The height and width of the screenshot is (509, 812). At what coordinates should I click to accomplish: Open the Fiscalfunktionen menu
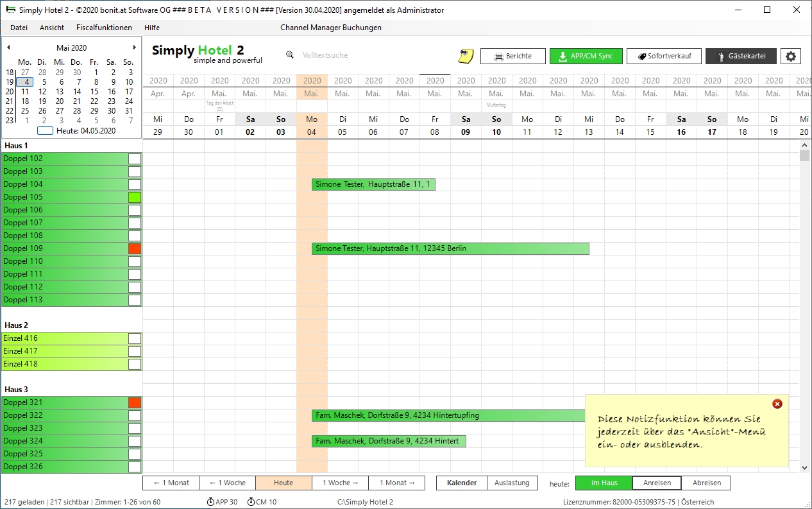(104, 28)
